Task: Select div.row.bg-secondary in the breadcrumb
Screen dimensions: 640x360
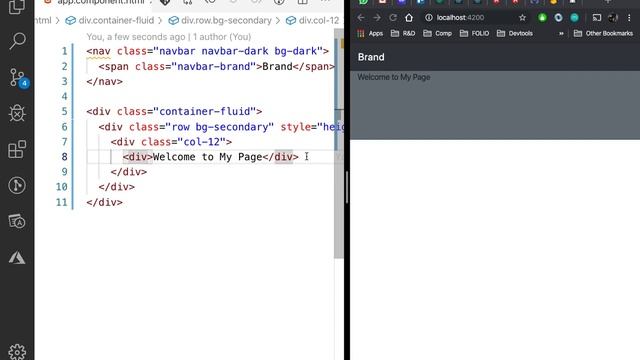Action: click(220, 20)
